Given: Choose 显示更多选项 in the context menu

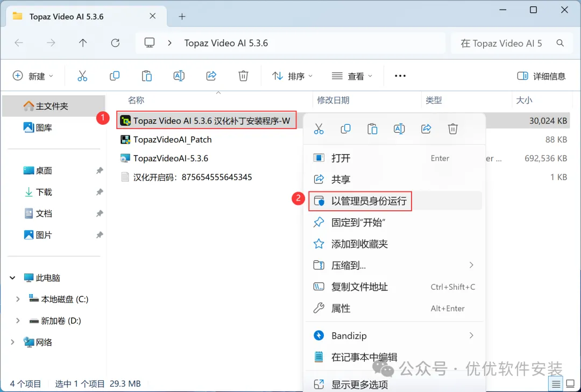Looking at the screenshot, I should point(395,384).
